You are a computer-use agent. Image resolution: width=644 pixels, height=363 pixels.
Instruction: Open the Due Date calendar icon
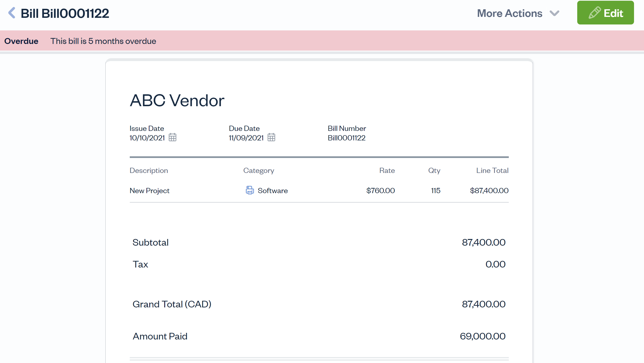click(x=271, y=137)
